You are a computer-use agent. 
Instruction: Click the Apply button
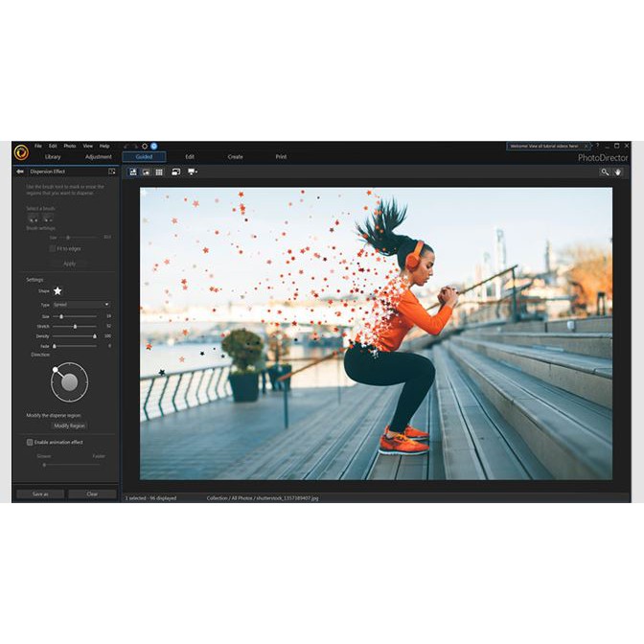click(x=69, y=264)
